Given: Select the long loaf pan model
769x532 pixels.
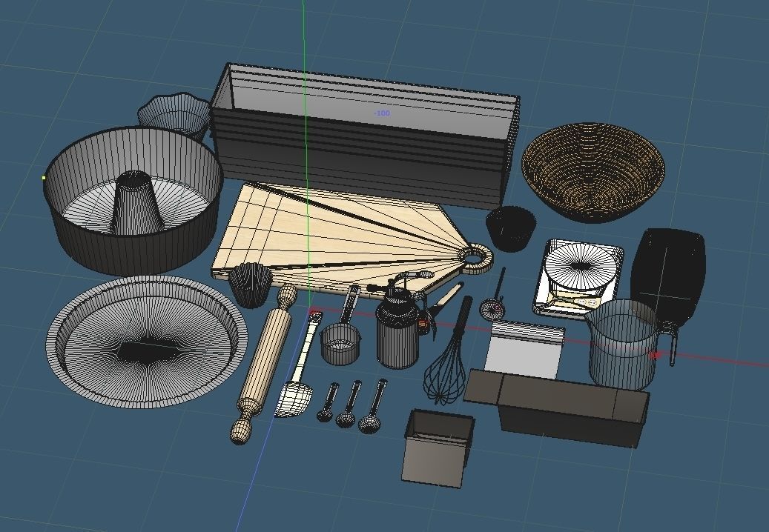Looking at the screenshot, I should (x=557, y=407).
